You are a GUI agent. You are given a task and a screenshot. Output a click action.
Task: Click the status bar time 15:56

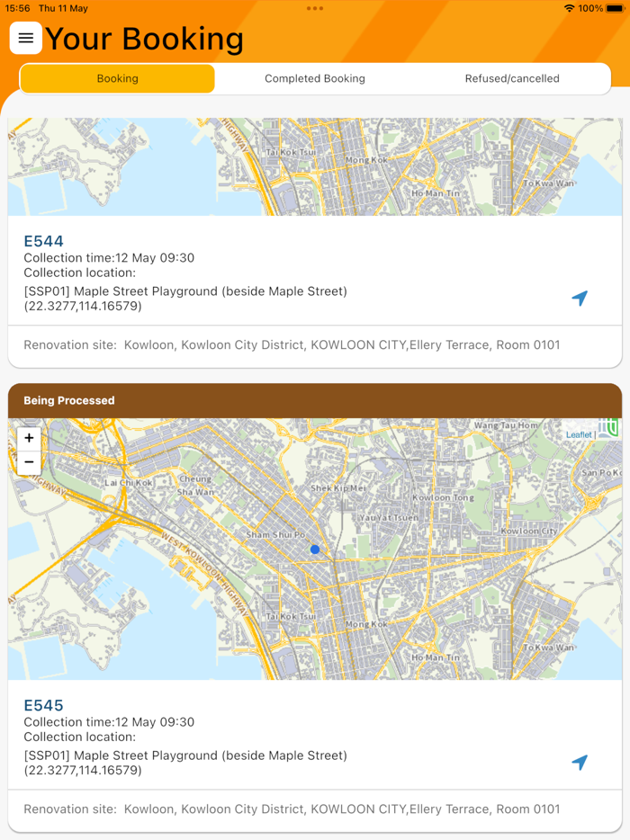pos(17,8)
